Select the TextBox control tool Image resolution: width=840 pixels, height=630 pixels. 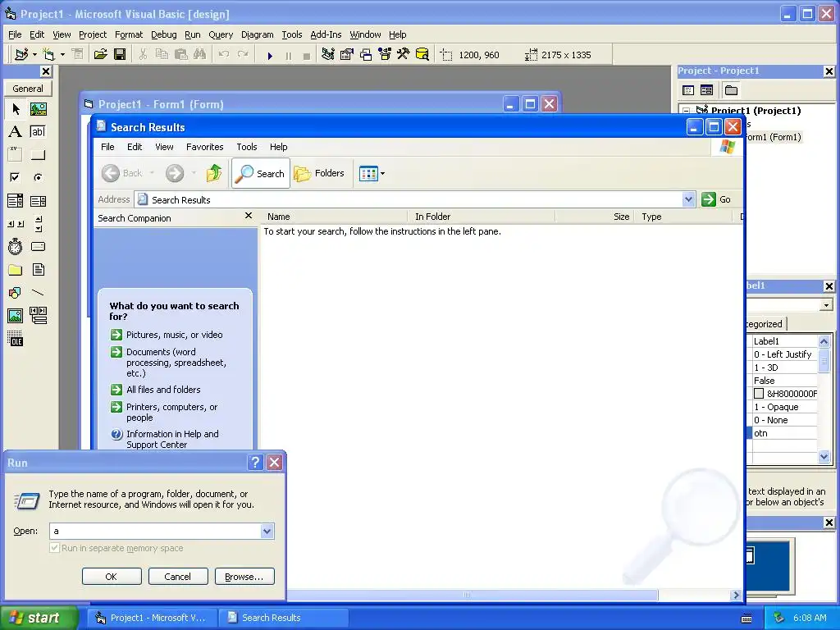click(x=38, y=132)
